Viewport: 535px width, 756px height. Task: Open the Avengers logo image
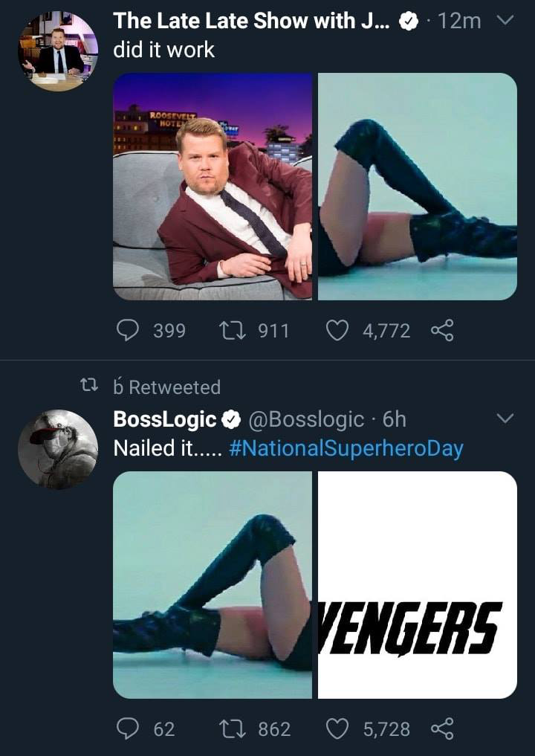418,585
